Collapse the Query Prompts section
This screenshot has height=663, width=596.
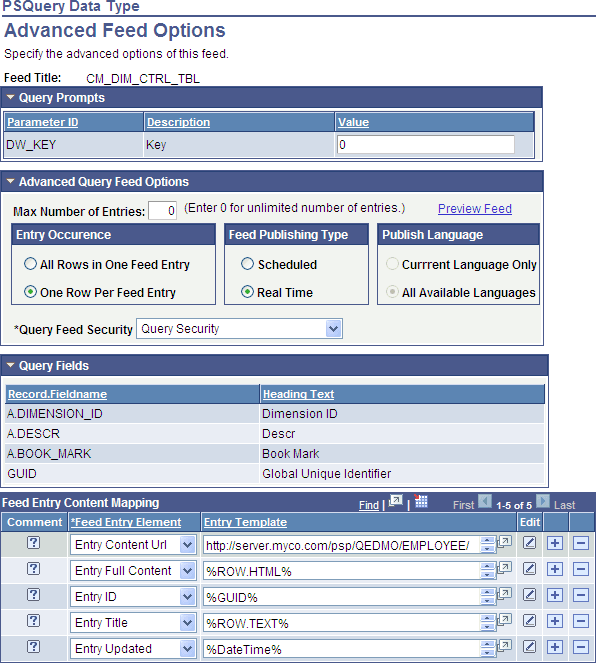(11, 98)
